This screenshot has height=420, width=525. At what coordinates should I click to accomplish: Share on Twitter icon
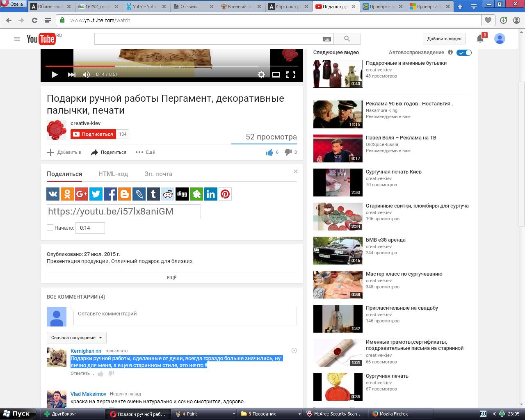[x=96, y=194]
